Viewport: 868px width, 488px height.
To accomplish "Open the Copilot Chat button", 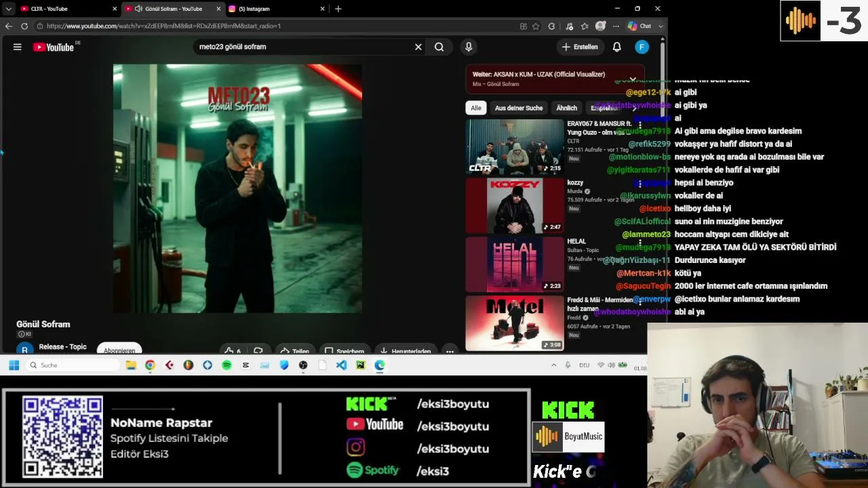I will tap(639, 26).
